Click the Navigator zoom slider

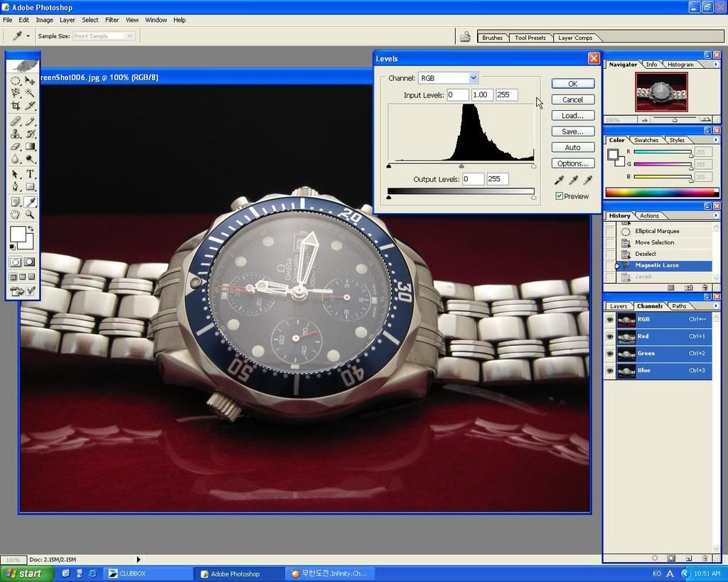click(675, 120)
